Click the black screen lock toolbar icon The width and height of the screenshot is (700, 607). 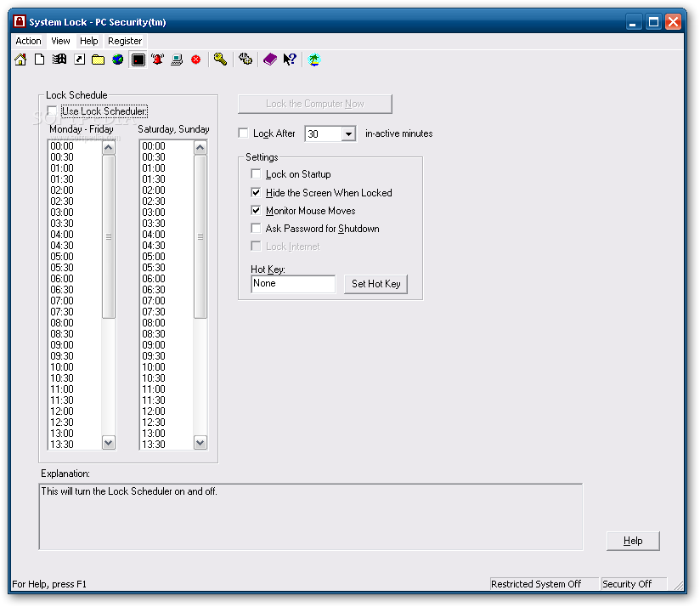point(138,60)
